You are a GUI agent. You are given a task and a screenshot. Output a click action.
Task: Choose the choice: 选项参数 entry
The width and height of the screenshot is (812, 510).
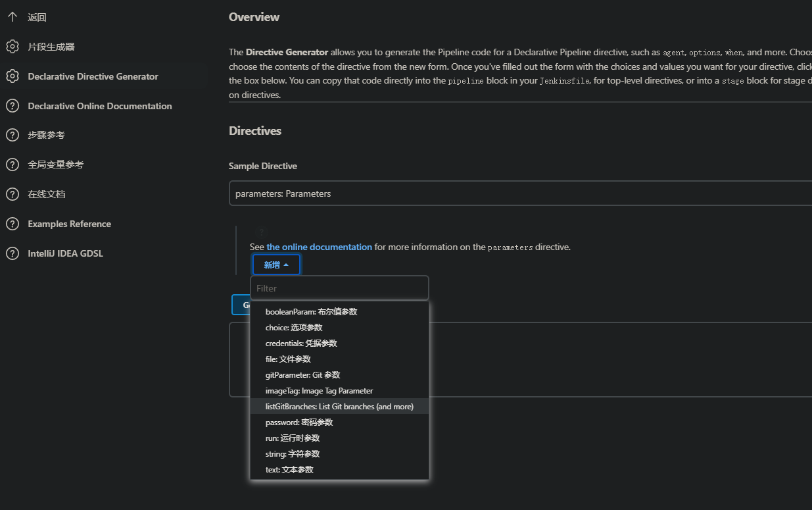[294, 328]
